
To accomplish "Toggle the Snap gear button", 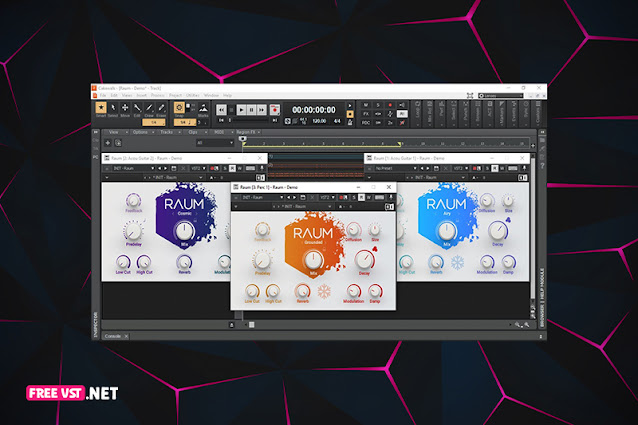I will (x=179, y=108).
